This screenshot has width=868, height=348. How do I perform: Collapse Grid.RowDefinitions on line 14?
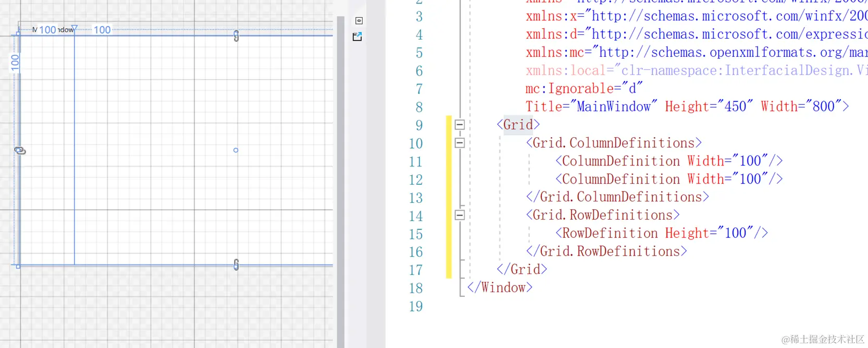point(460,215)
